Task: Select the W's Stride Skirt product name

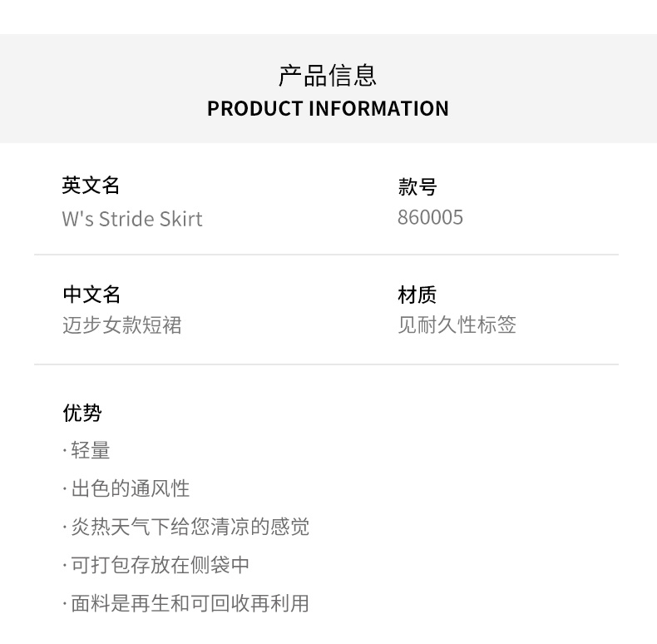Action: point(132,219)
